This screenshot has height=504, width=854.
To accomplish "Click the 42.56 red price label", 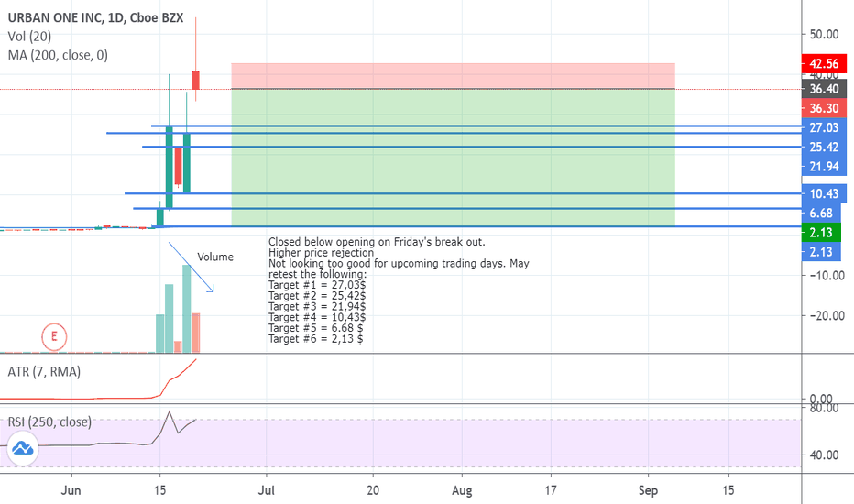I will click(x=824, y=64).
